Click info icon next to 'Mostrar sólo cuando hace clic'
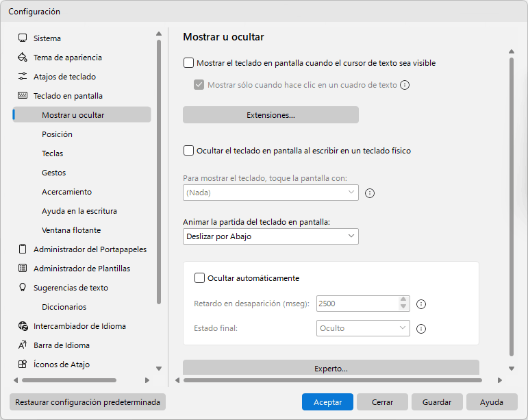The image size is (528, 420). (405, 85)
